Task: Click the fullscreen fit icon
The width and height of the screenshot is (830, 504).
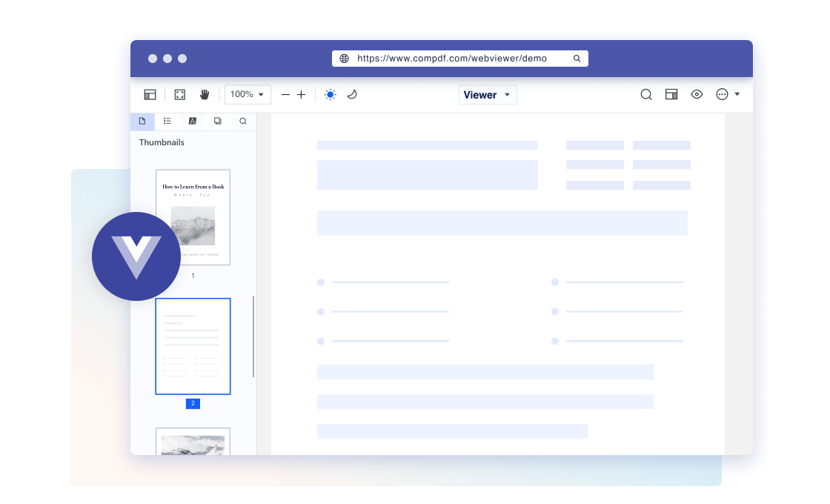Action: click(x=180, y=95)
